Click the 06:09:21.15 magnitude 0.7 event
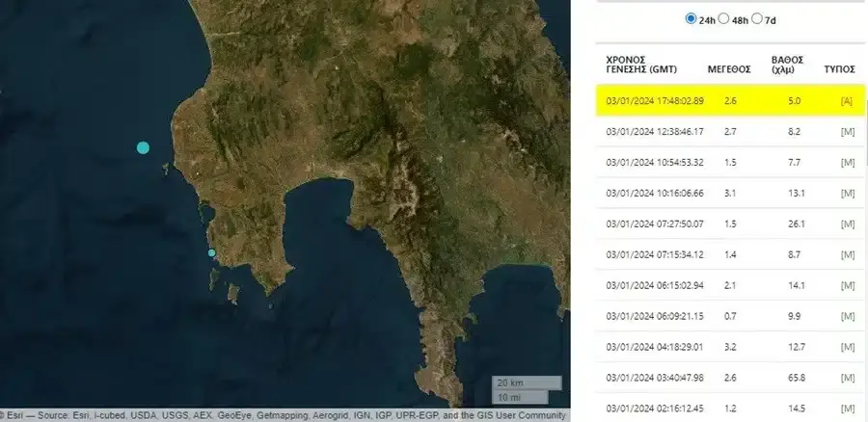Viewport: 868px width, 422px height. coord(730,316)
